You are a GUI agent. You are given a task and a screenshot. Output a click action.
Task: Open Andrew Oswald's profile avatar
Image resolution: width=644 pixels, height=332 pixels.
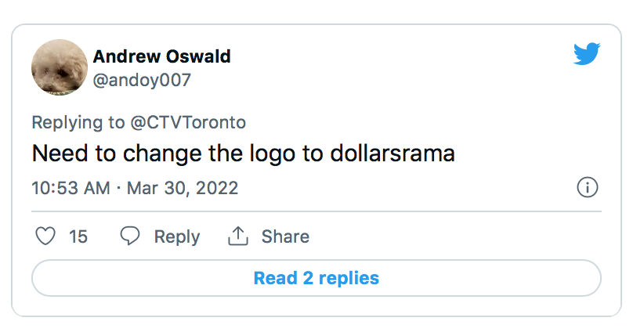pyautogui.click(x=60, y=67)
